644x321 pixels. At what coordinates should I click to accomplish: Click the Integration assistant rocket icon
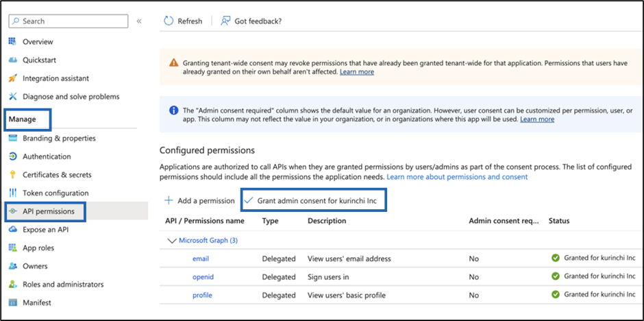(x=13, y=78)
